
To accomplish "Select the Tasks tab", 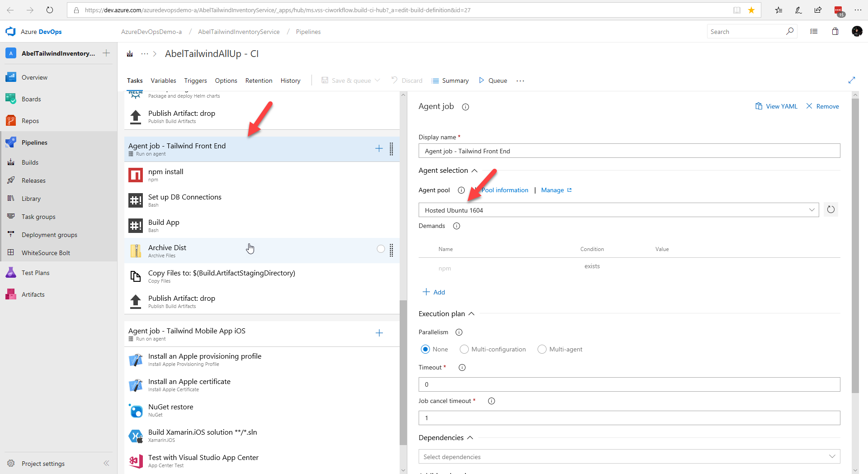I will tap(135, 81).
